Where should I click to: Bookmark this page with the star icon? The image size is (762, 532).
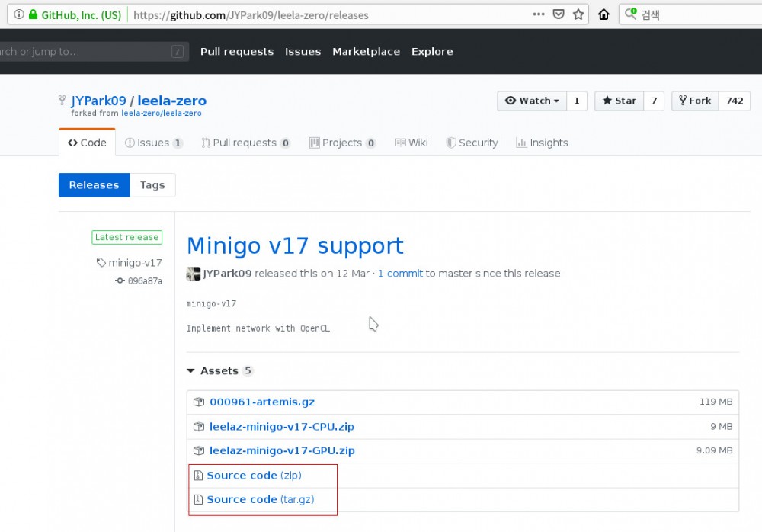(578, 14)
